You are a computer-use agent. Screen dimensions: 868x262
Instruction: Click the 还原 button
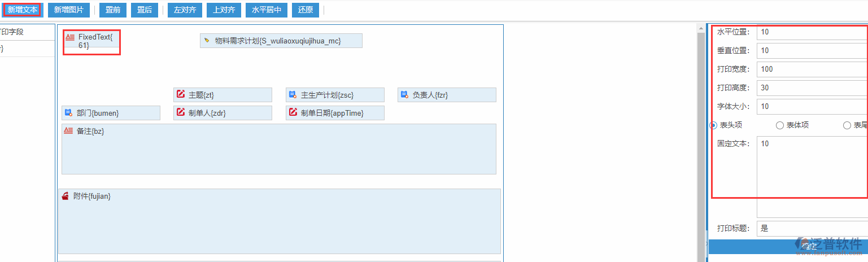tap(306, 10)
